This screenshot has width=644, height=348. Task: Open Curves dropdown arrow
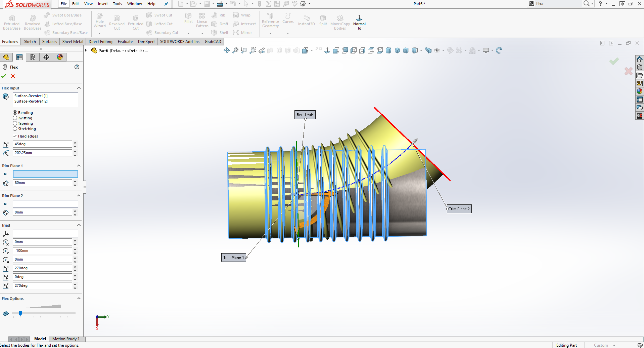tap(288, 33)
